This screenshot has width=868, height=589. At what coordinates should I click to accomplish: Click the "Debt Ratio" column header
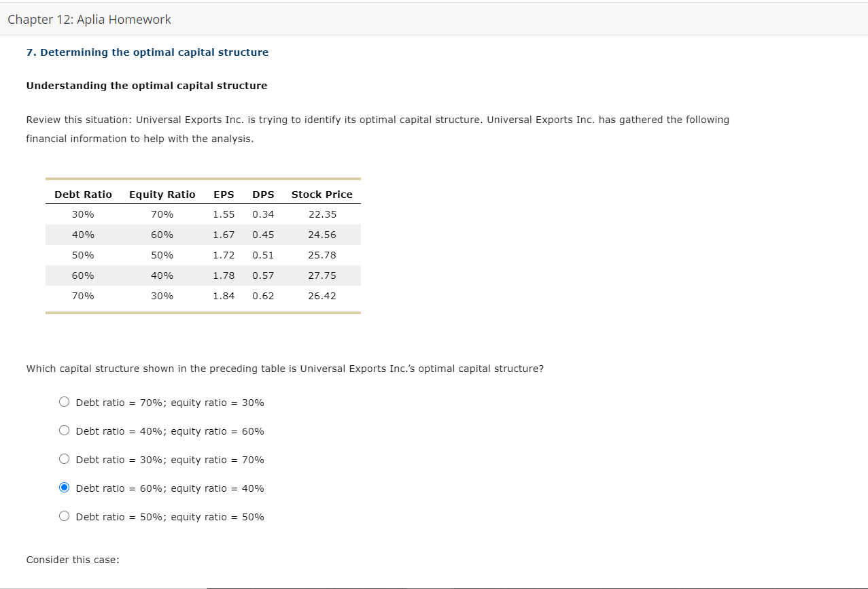point(83,194)
